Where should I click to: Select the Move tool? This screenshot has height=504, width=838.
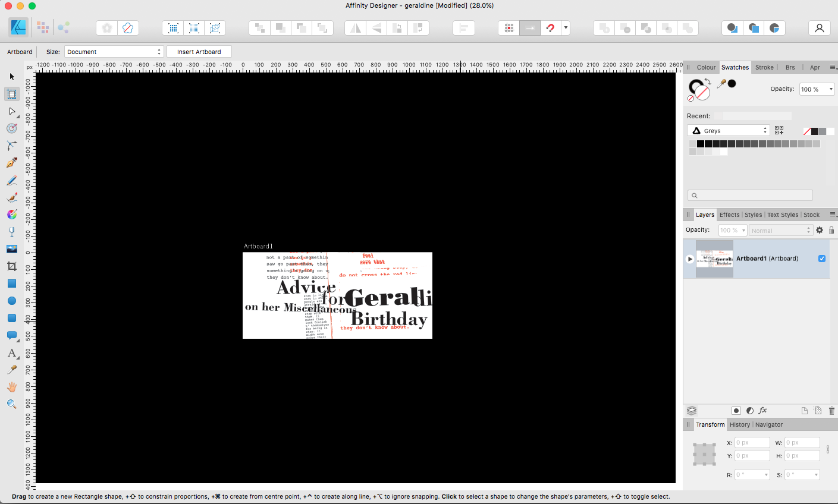12,77
